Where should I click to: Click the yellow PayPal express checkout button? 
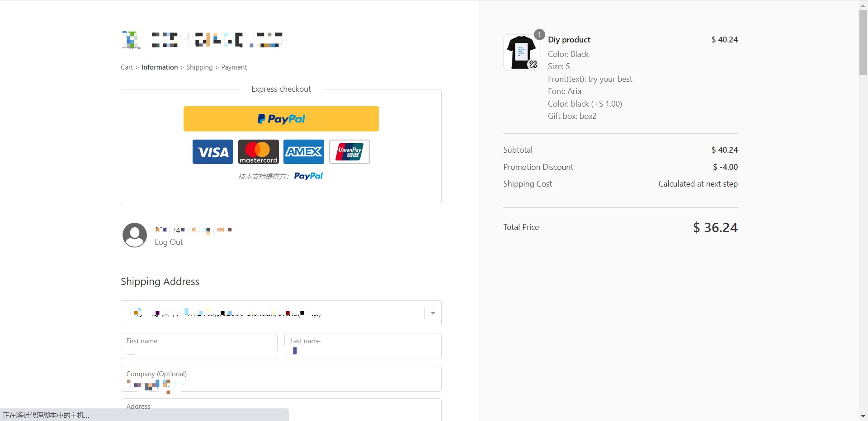281,119
